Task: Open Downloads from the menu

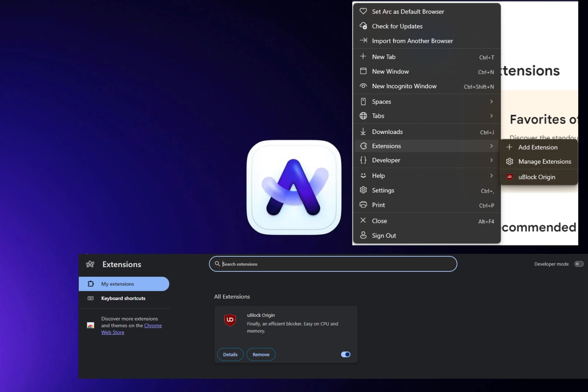Action: tap(427, 132)
